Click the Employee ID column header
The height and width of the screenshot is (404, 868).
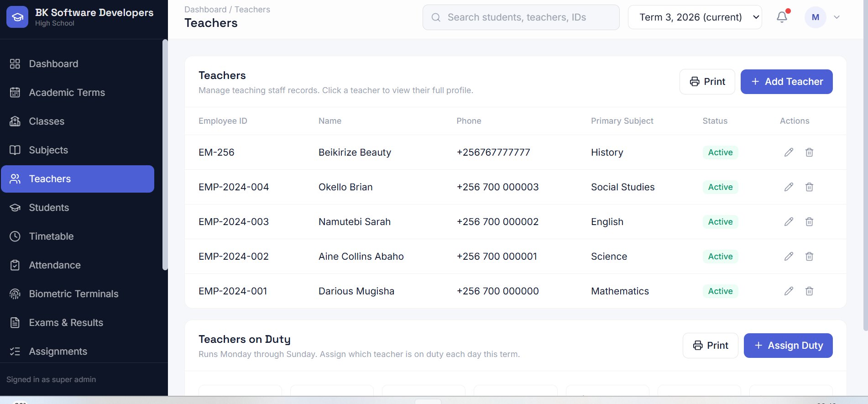coord(223,121)
